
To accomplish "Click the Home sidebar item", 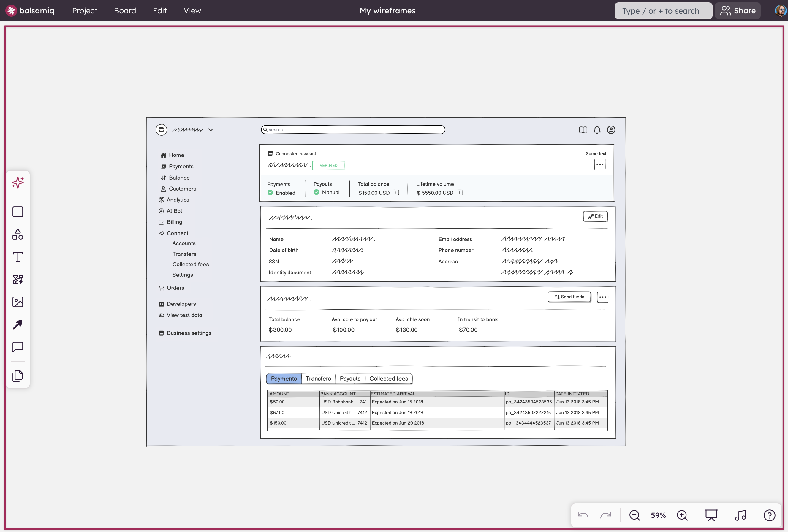I will click(x=172, y=155).
